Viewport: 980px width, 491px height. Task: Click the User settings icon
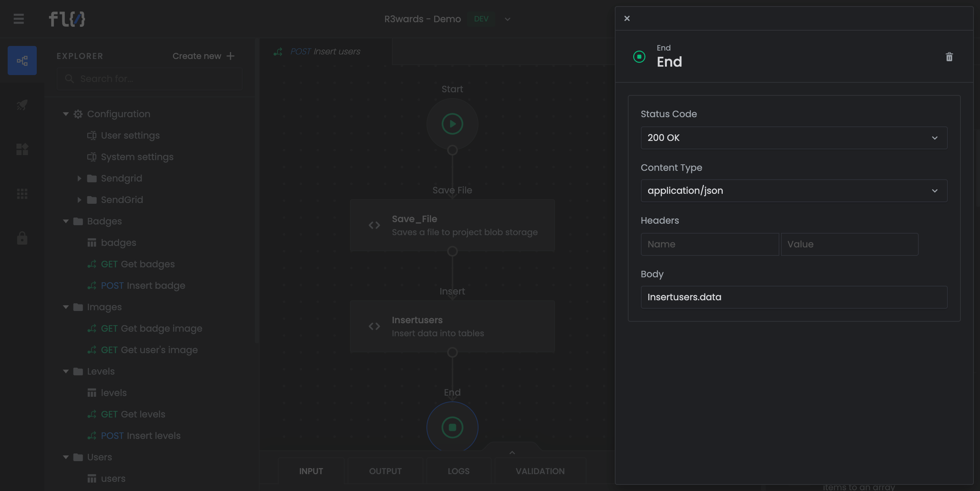point(92,136)
